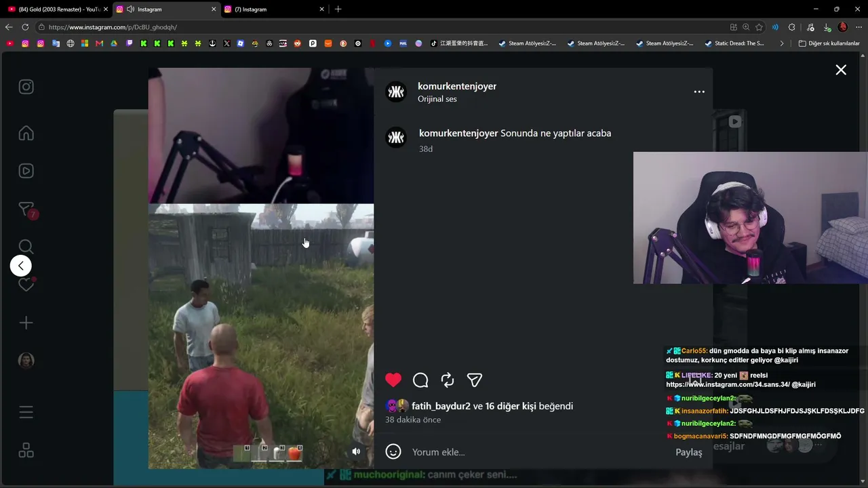
Task: Close the Instagram post overlay
Action: [841, 70]
